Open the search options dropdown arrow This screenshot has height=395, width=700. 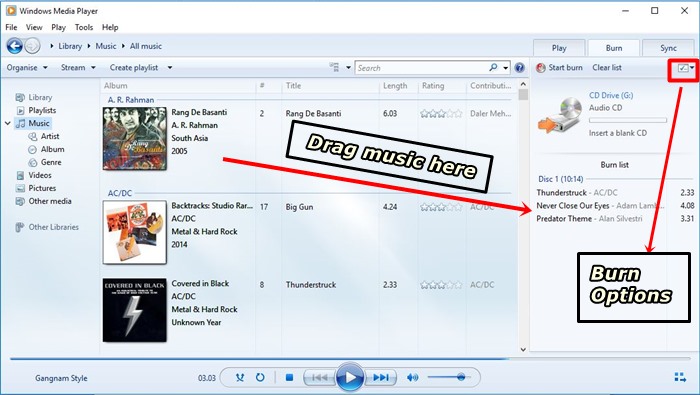point(505,68)
